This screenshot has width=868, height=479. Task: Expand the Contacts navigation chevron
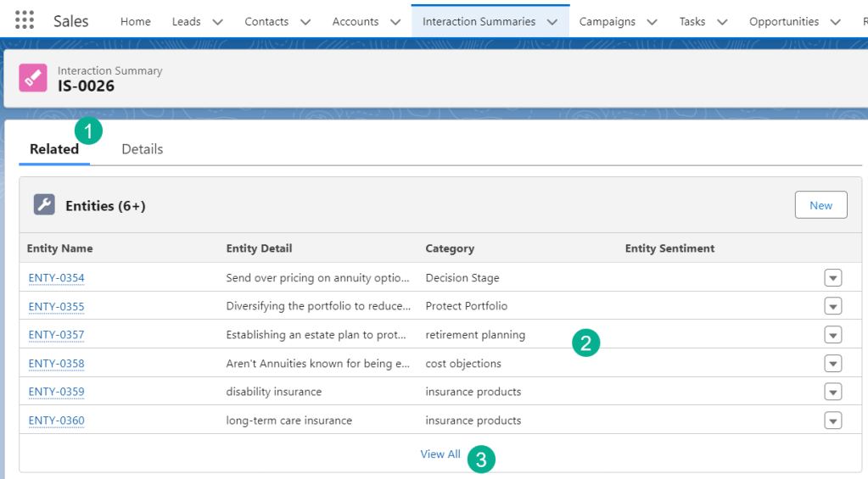[x=305, y=22]
